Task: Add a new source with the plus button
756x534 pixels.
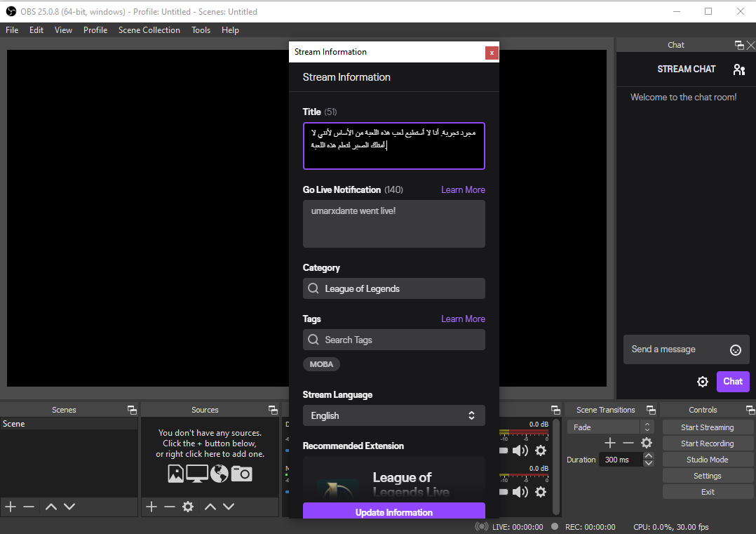Action: tap(151, 507)
